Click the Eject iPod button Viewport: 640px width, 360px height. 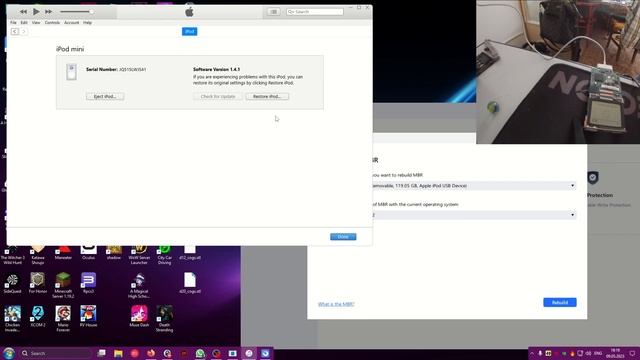click(105, 97)
